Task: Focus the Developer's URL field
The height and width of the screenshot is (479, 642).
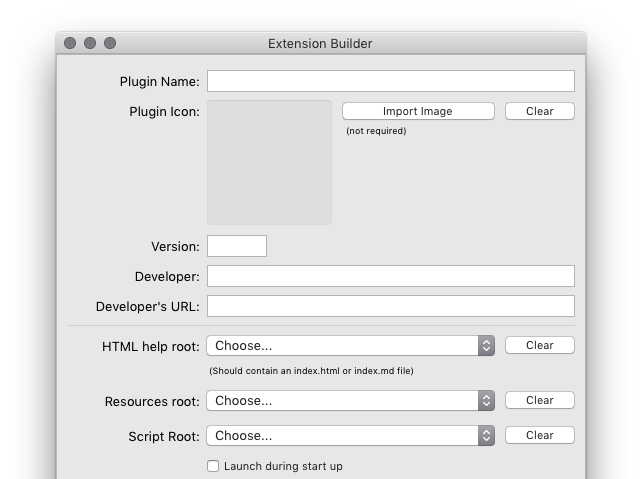Action: click(391, 306)
